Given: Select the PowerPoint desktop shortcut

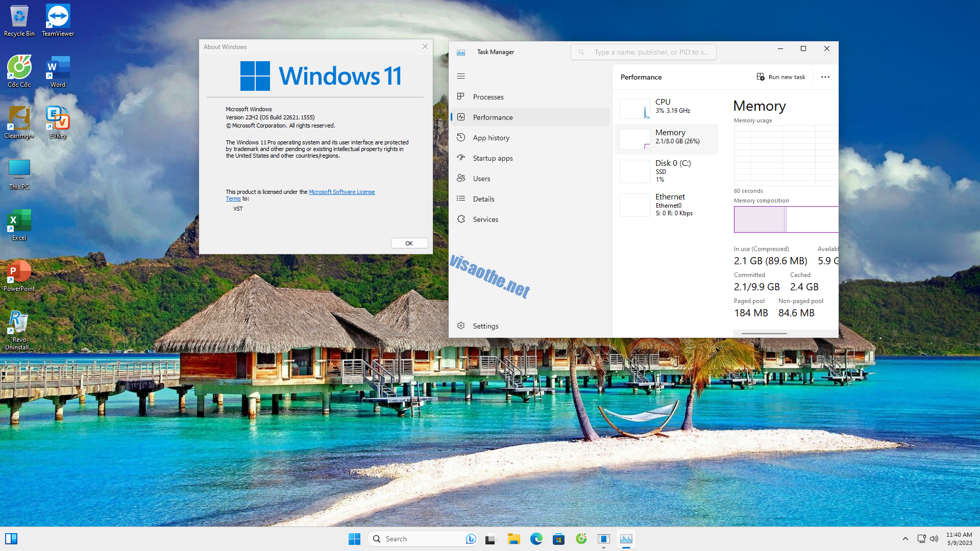Looking at the screenshot, I should [19, 276].
